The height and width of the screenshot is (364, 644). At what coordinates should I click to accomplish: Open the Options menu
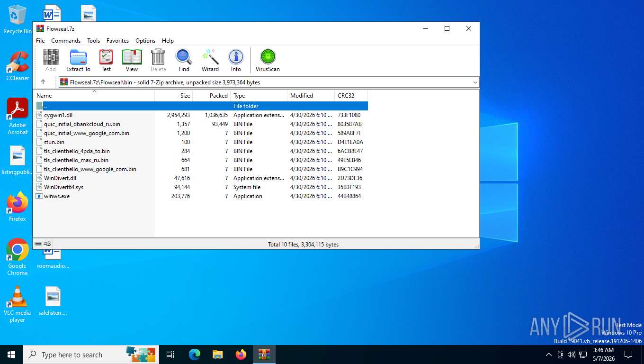(145, 41)
